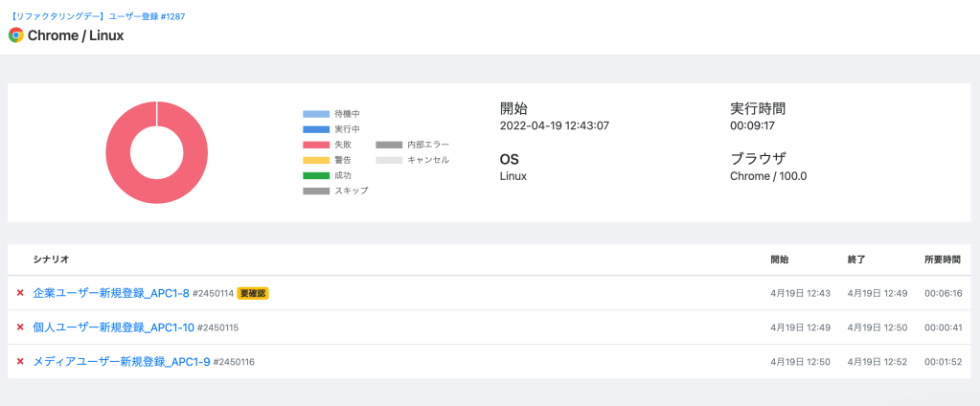Viewport: 980px width, 406px height.
Task: Click the Chrome browser icon in header
Action: [15, 35]
